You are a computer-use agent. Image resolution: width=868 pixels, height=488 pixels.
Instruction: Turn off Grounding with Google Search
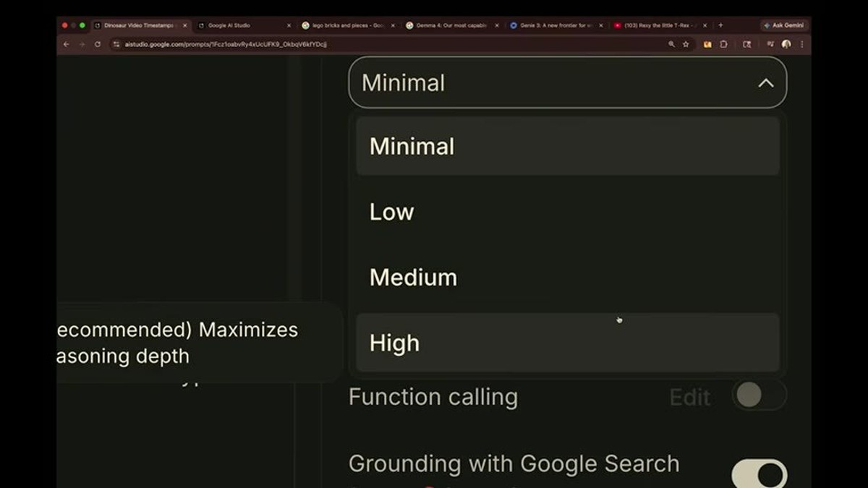(x=759, y=474)
